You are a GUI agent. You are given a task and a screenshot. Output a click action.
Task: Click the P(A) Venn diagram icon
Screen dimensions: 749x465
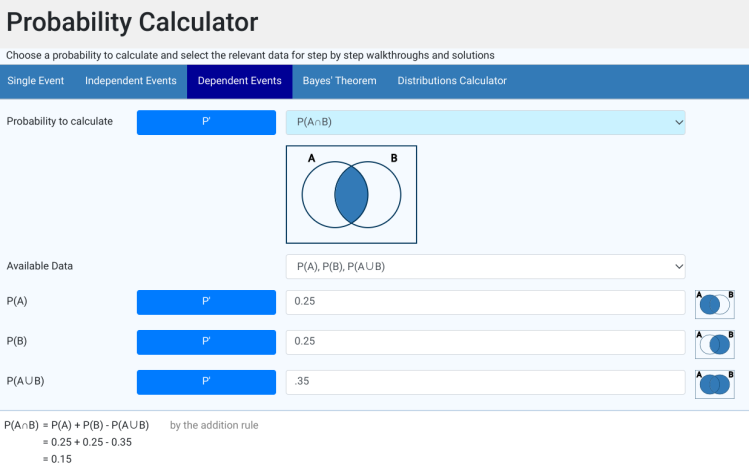click(714, 303)
